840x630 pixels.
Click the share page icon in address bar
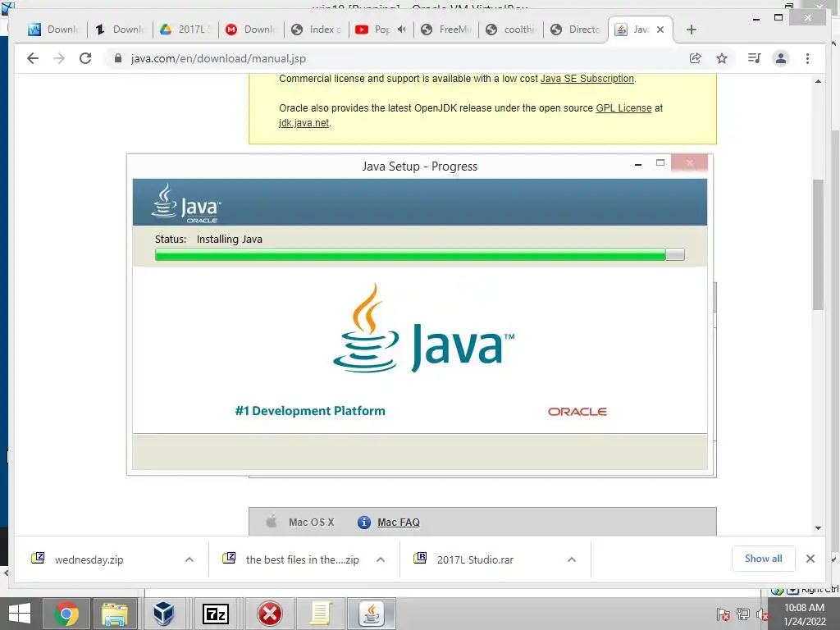click(x=696, y=58)
